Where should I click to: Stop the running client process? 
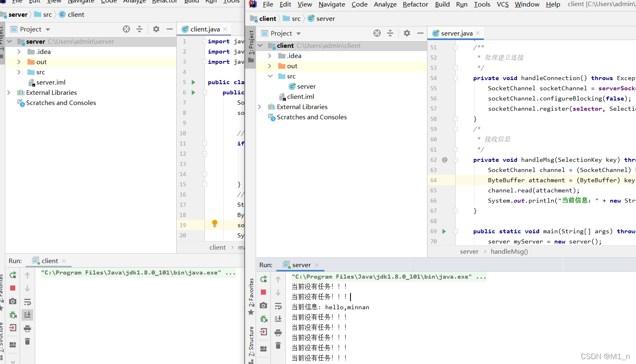pos(13,288)
